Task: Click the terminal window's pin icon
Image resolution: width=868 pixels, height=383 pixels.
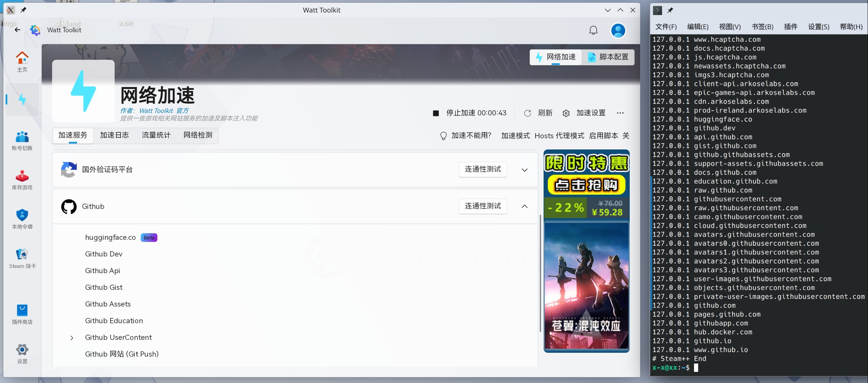Action: (670, 10)
